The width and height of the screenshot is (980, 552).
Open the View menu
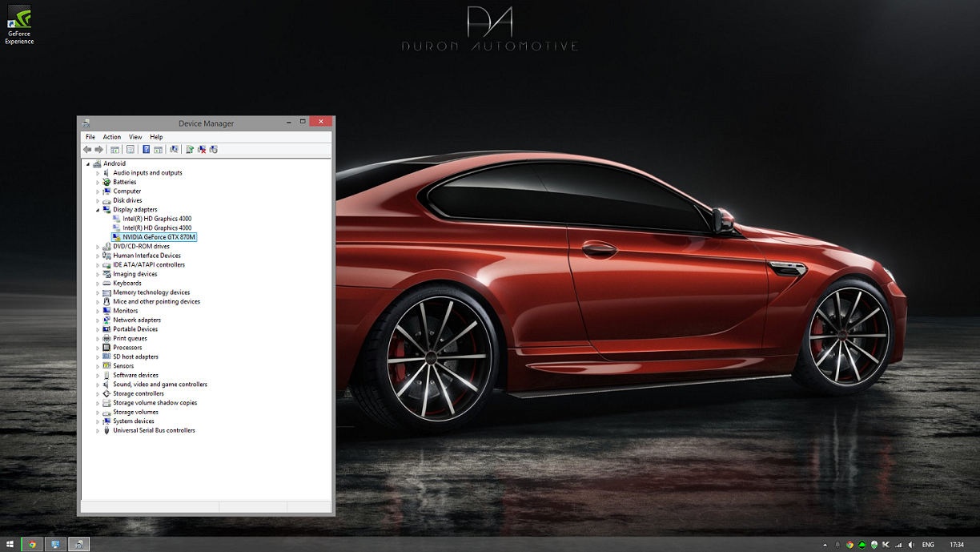coord(135,137)
